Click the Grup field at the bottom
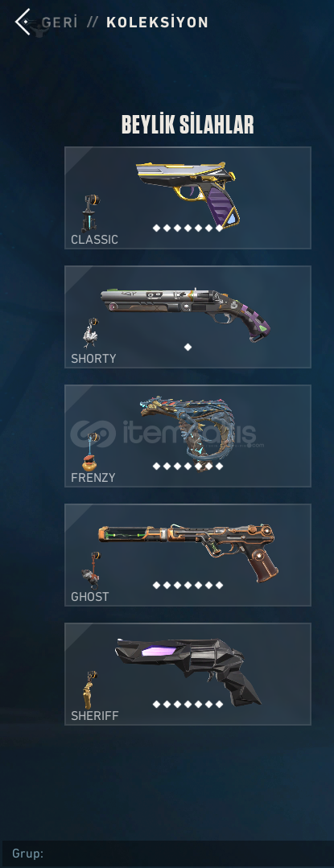The height and width of the screenshot is (868, 334). (167, 854)
